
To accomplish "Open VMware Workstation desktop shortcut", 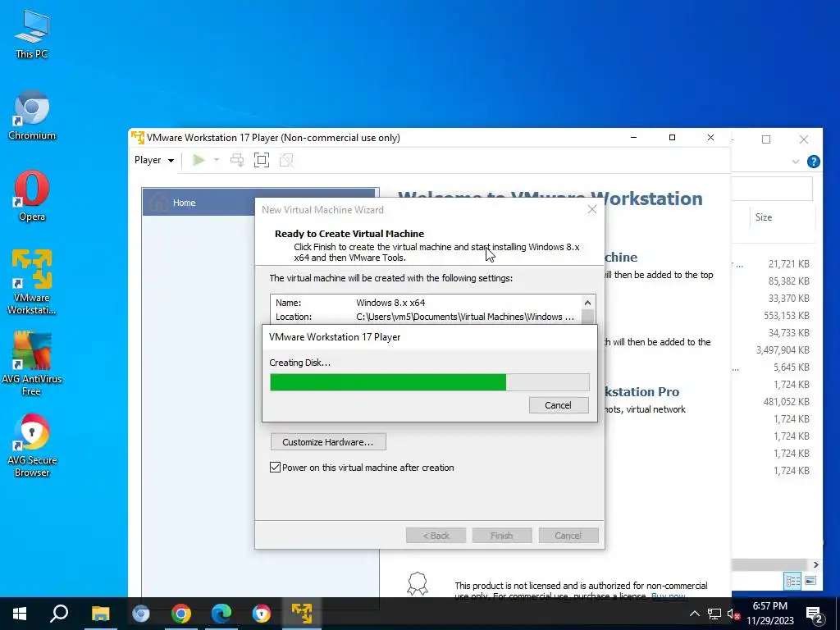I will click(32, 282).
